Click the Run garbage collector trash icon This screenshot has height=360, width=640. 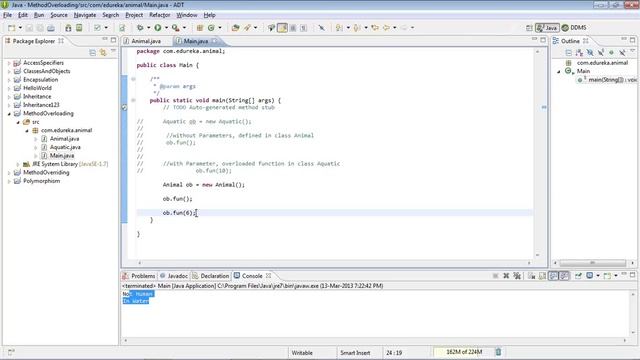coord(498,352)
